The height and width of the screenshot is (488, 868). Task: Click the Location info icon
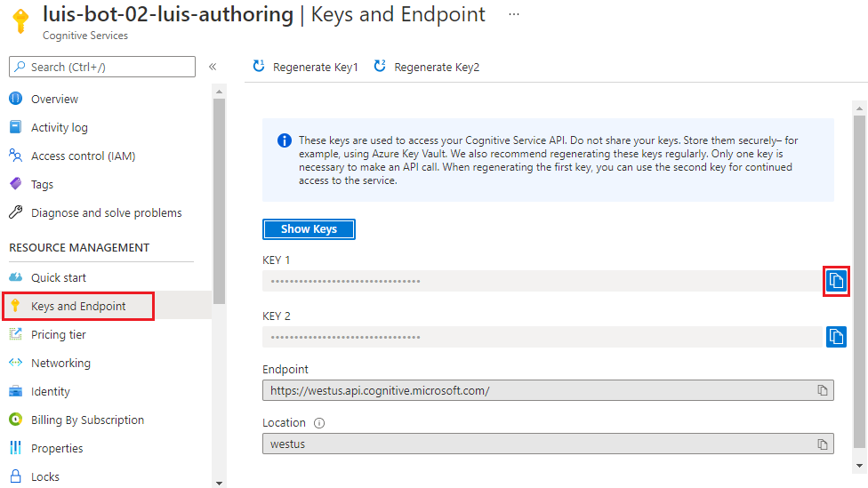coord(319,423)
